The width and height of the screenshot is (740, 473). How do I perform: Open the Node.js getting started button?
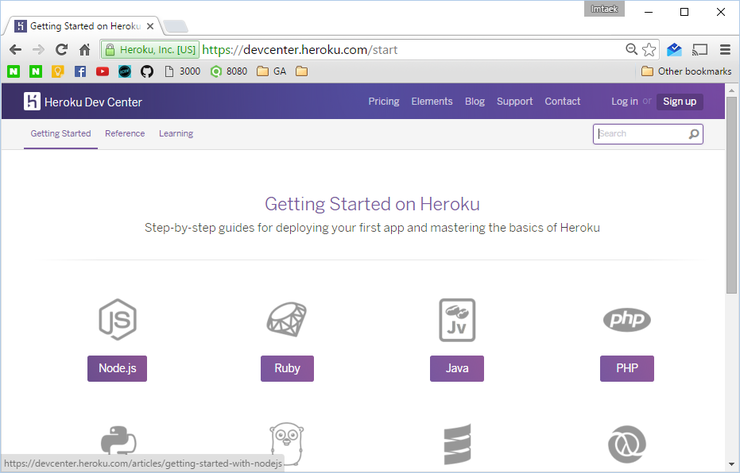(x=117, y=368)
